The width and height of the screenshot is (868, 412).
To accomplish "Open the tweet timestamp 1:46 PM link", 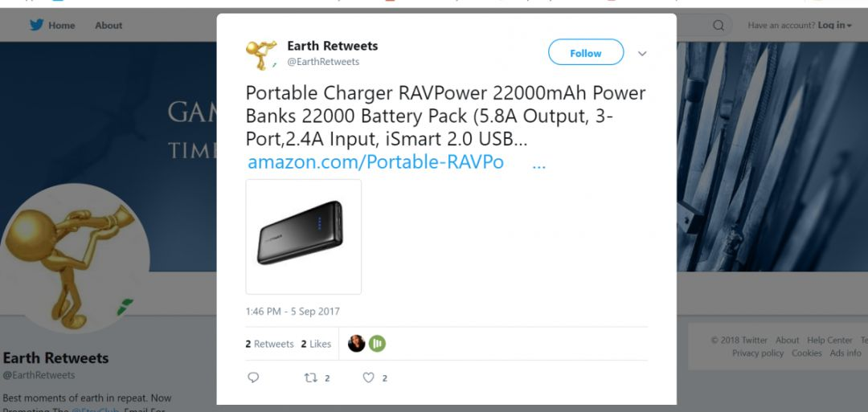I will [x=293, y=312].
